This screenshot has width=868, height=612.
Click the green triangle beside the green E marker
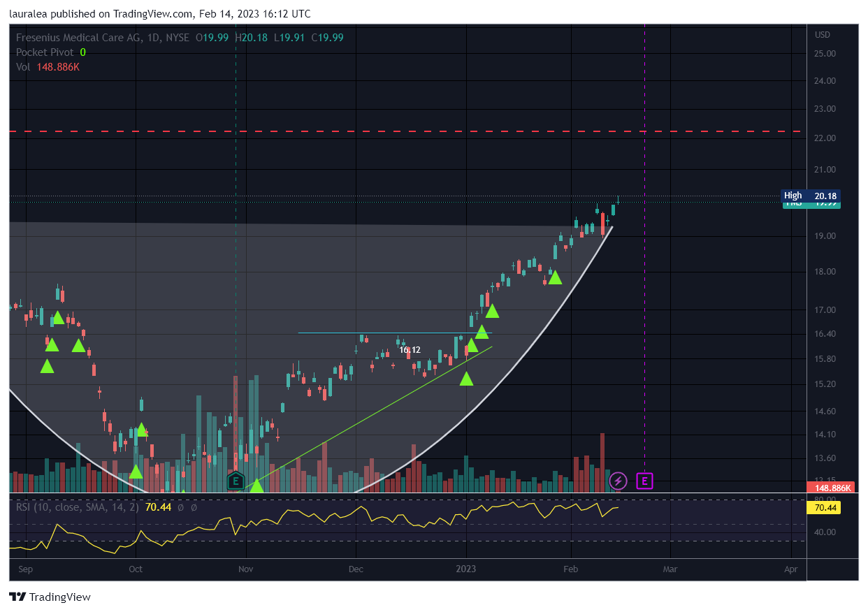pyautogui.click(x=256, y=486)
